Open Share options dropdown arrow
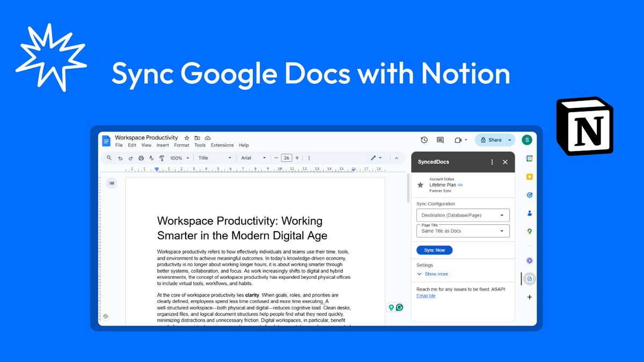The image size is (644, 362). pyautogui.click(x=510, y=140)
